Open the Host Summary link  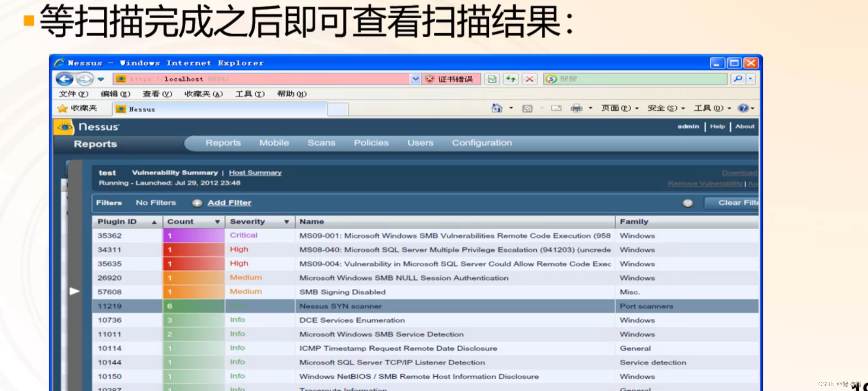click(x=255, y=173)
